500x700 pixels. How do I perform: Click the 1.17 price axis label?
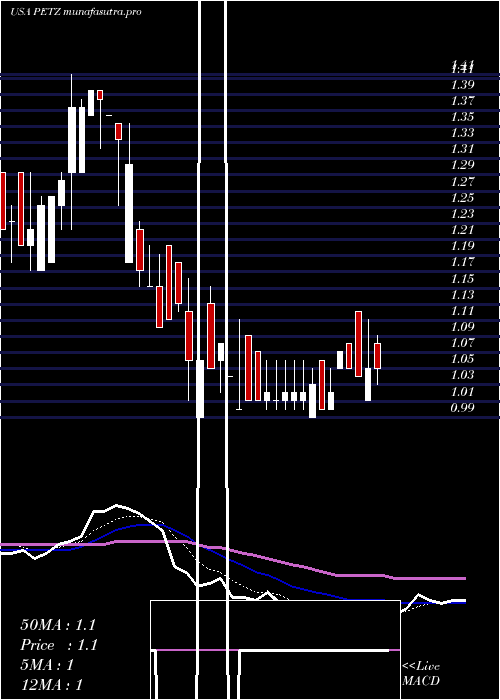click(x=462, y=262)
